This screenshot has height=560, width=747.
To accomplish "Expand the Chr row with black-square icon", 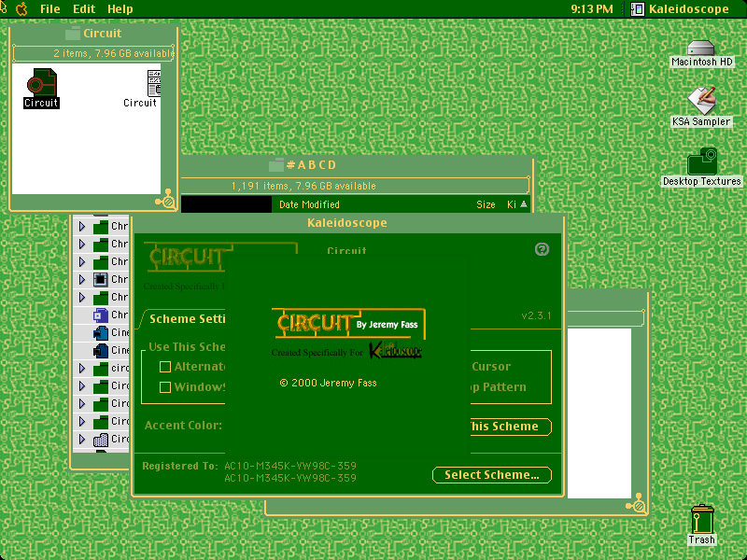I will [82, 279].
